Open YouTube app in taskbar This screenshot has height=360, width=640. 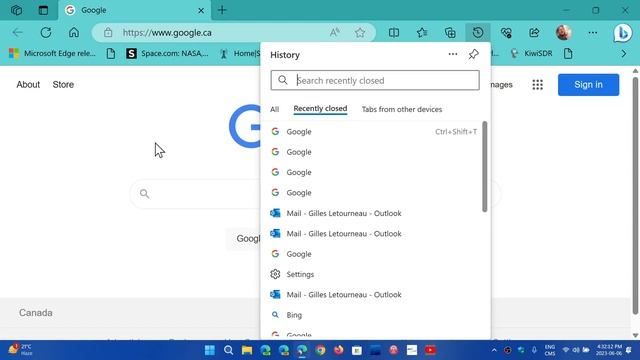tap(430, 350)
